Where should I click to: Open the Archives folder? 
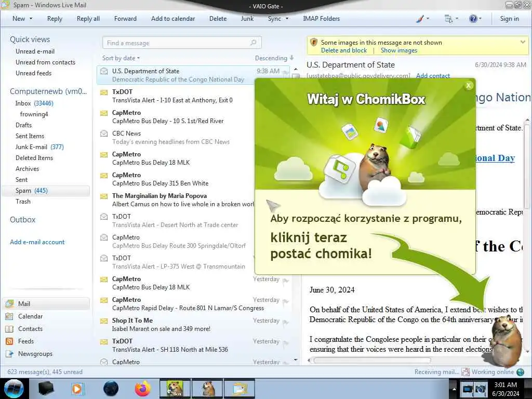pyautogui.click(x=27, y=168)
